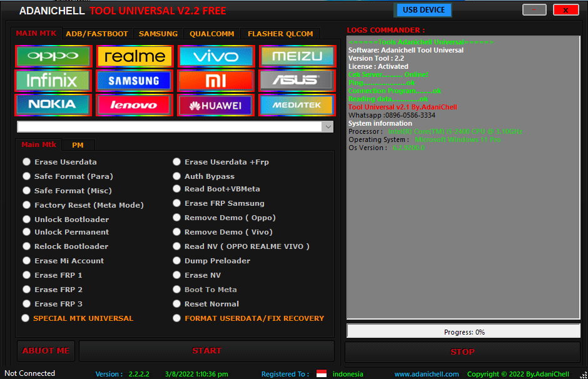Select the SAMSUNG brand icon

(134, 81)
